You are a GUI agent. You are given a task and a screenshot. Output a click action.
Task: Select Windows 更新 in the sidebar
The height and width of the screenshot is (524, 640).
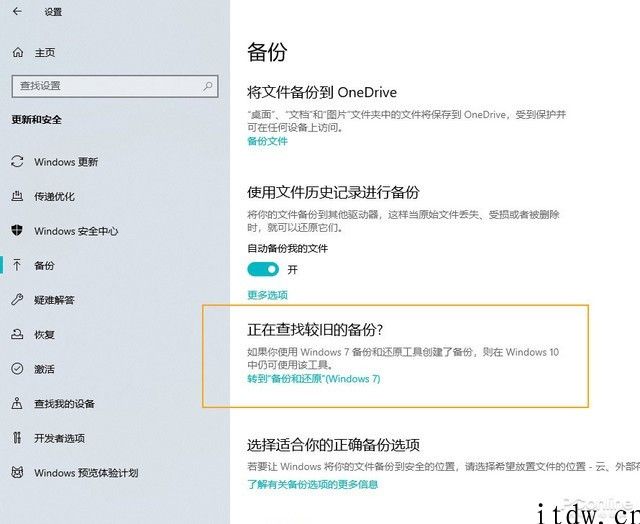click(x=66, y=162)
